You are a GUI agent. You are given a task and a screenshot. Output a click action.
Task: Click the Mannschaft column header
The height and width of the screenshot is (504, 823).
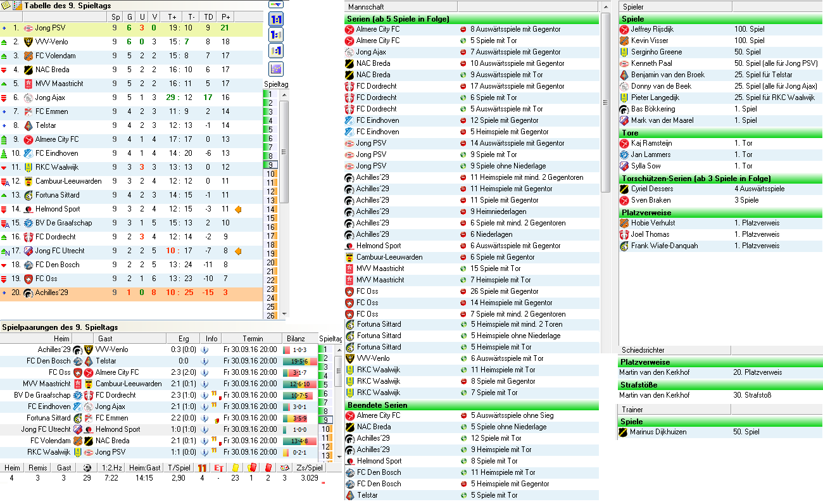tap(401, 6)
